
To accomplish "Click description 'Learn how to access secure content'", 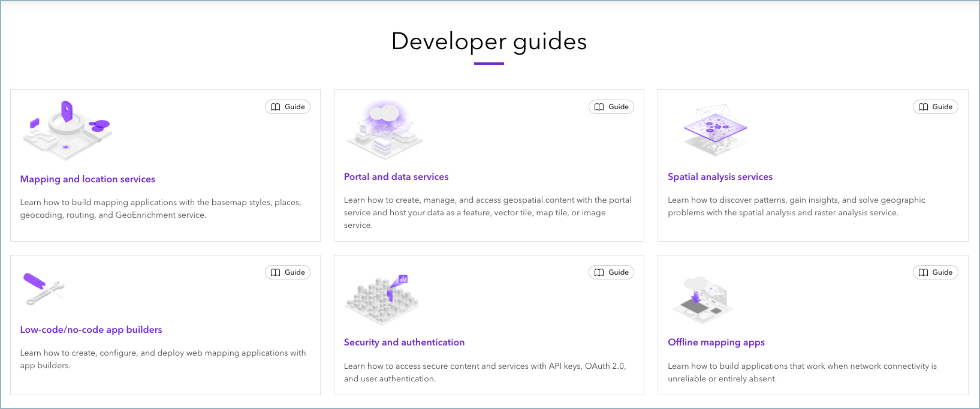I will (485, 372).
